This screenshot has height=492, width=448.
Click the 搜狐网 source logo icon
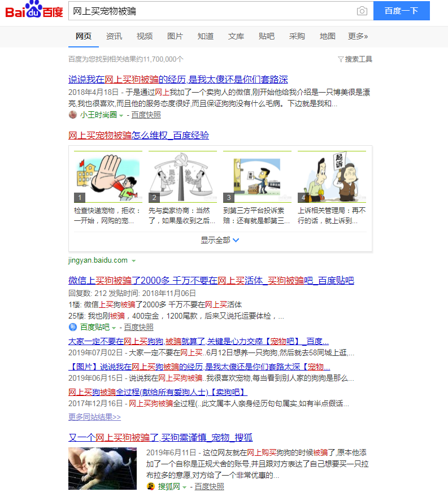[151, 486]
